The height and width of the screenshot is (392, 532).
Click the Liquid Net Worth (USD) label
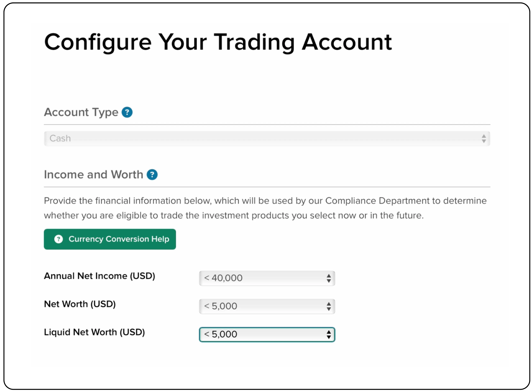94,332
